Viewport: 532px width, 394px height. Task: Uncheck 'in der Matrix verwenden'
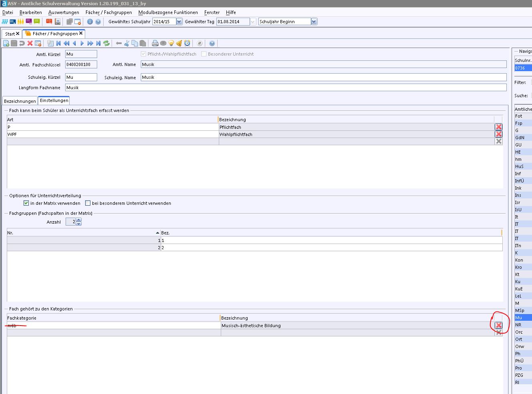26,203
